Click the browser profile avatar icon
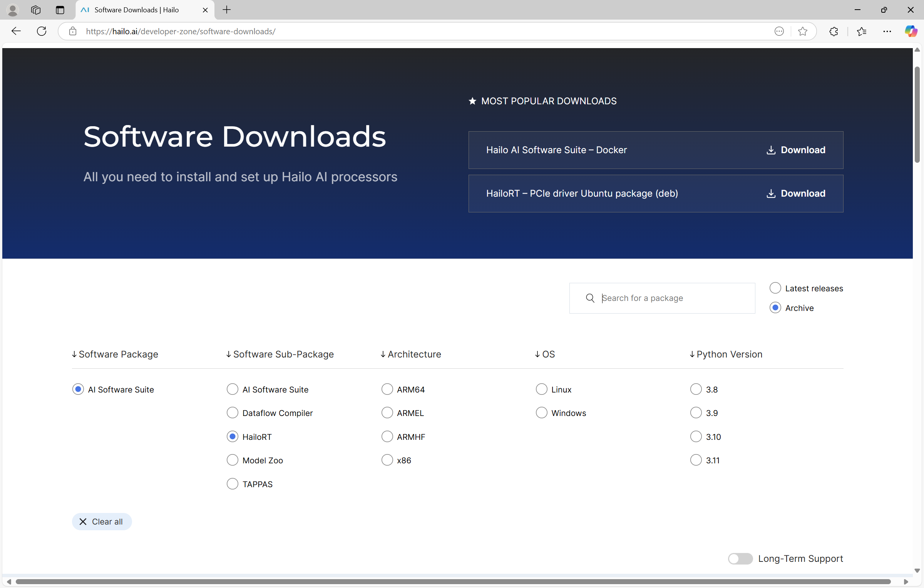The width and height of the screenshot is (924, 588). [x=13, y=10]
